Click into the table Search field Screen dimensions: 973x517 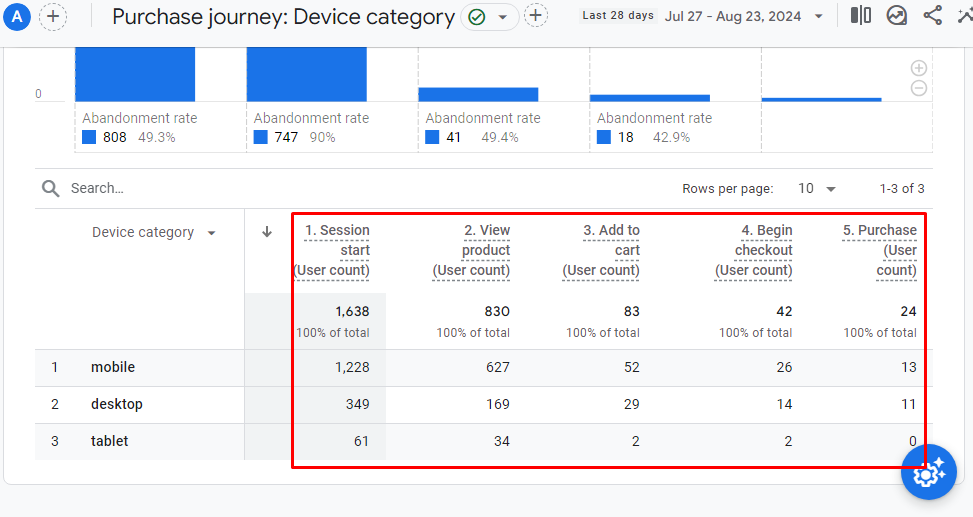(200, 188)
